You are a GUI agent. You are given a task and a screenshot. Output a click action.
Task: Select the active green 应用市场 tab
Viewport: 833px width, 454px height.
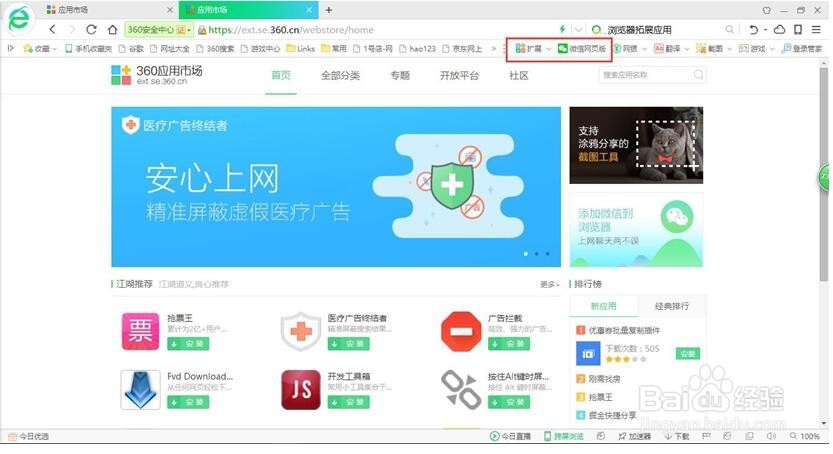click(249, 10)
